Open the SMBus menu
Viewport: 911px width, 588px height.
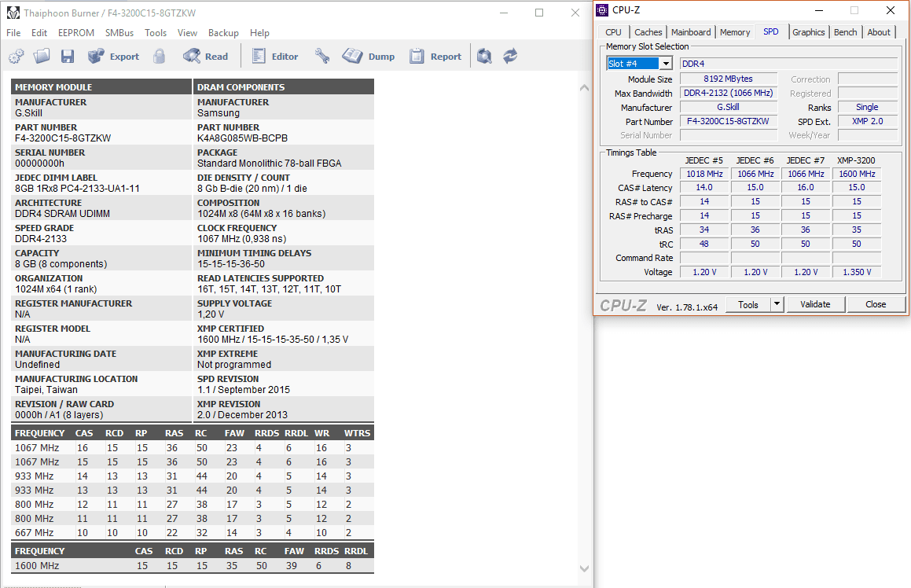coord(119,33)
